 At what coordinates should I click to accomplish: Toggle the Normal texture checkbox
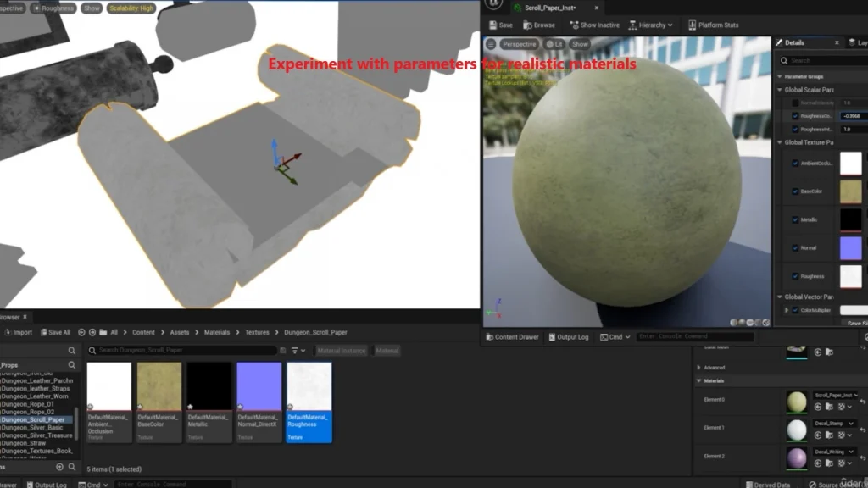pos(795,248)
